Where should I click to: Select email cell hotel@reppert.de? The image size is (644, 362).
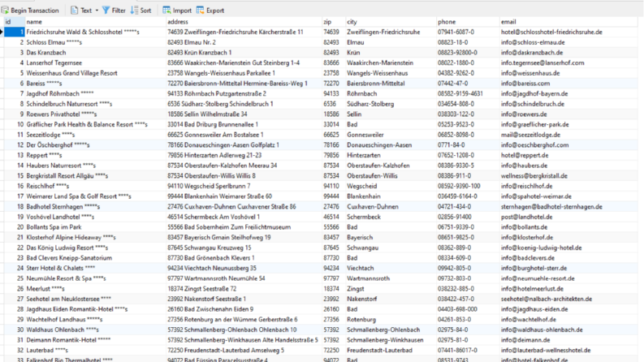tap(568, 155)
